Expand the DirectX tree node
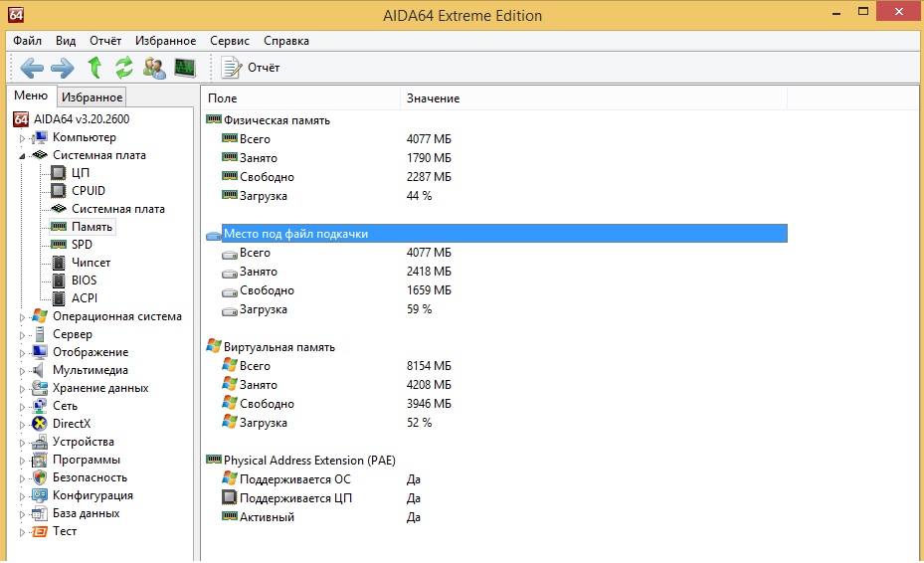The image size is (924, 563). click(22, 425)
